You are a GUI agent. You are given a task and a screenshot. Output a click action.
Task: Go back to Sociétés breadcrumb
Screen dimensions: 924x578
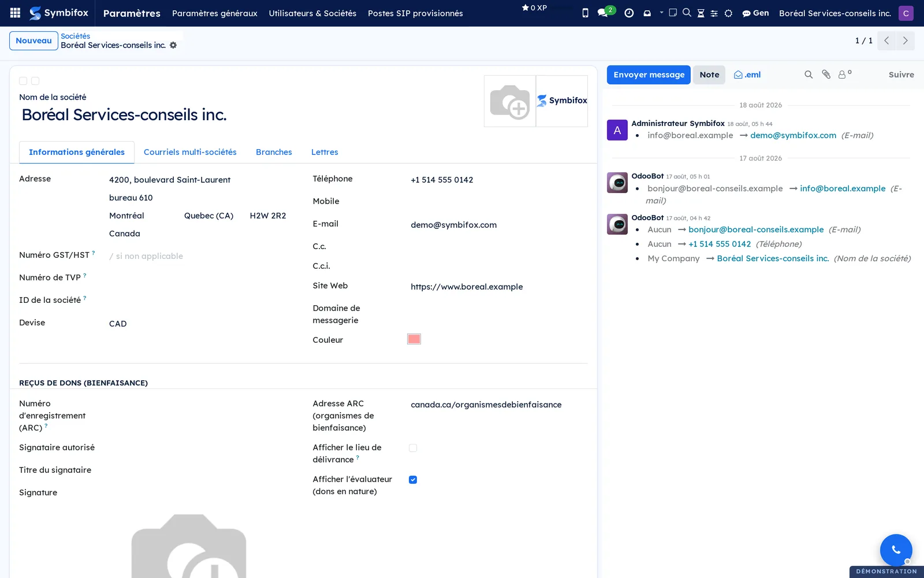tap(75, 36)
